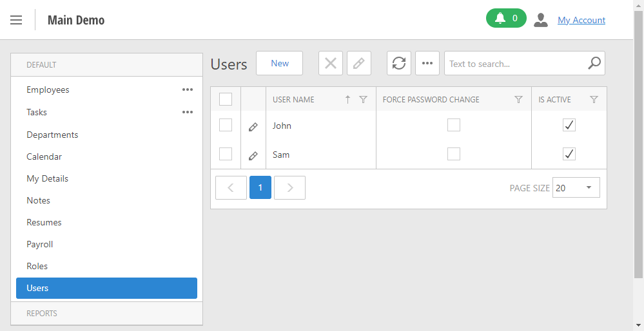Toggle Sam's Force Password Change checkbox

point(454,154)
